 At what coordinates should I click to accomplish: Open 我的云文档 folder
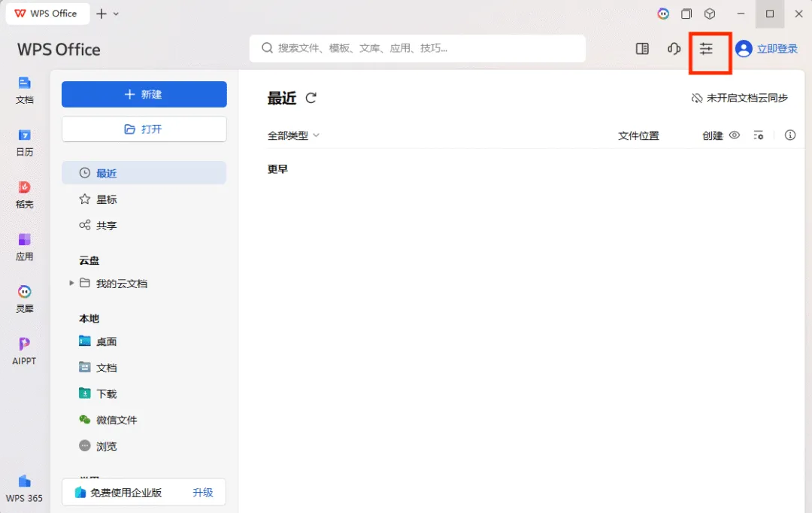point(114,284)
